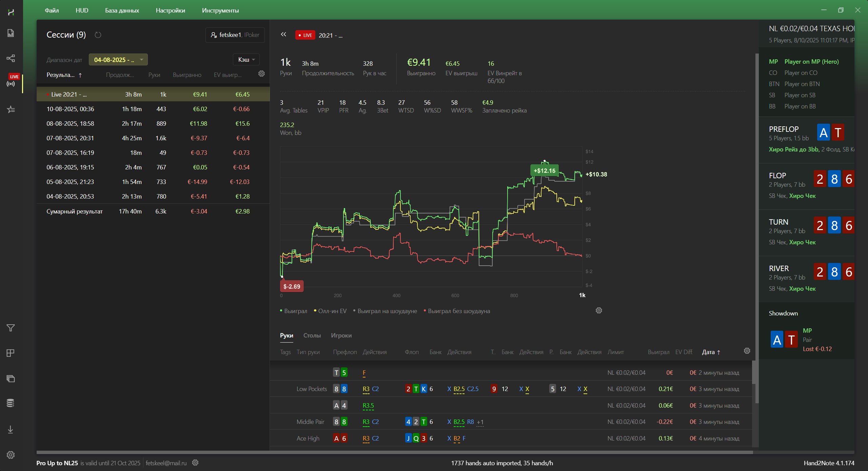Open the База данных menu
Image resolution: width=868 pixels, height=471 pixels.
coord(122,11)
